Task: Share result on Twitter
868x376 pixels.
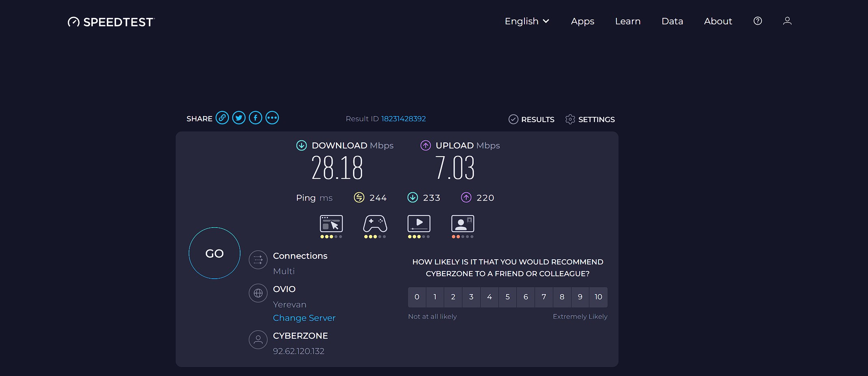Action: pos(239,118)
